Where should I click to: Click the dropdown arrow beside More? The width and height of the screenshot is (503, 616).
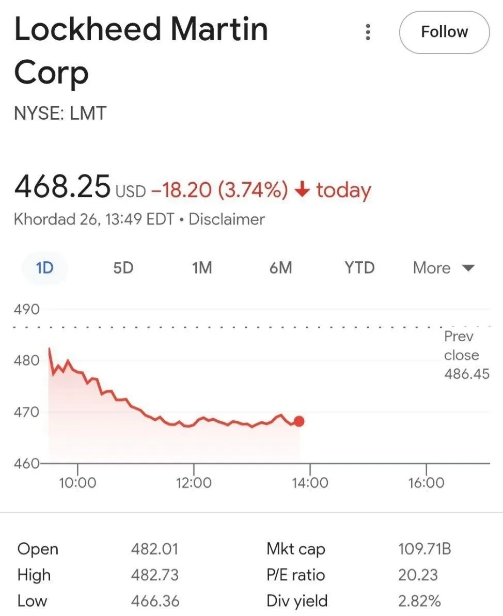click(x=468, y=268)
